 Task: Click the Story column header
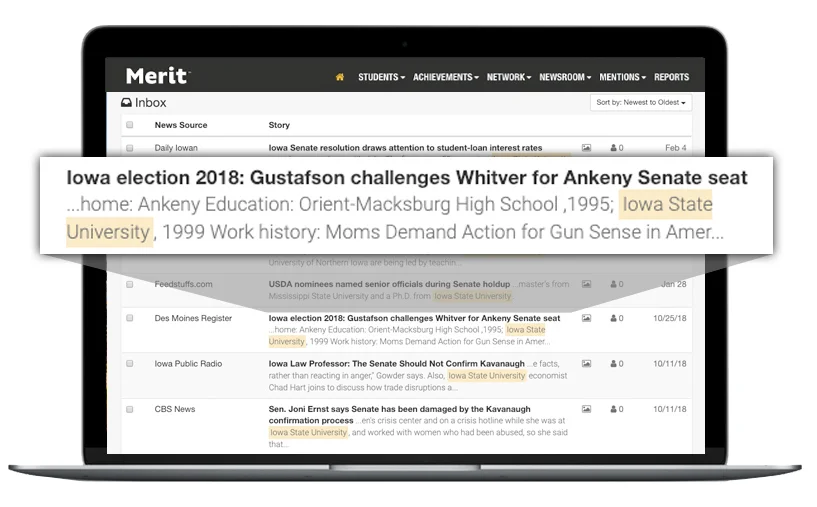click(279, 125)
